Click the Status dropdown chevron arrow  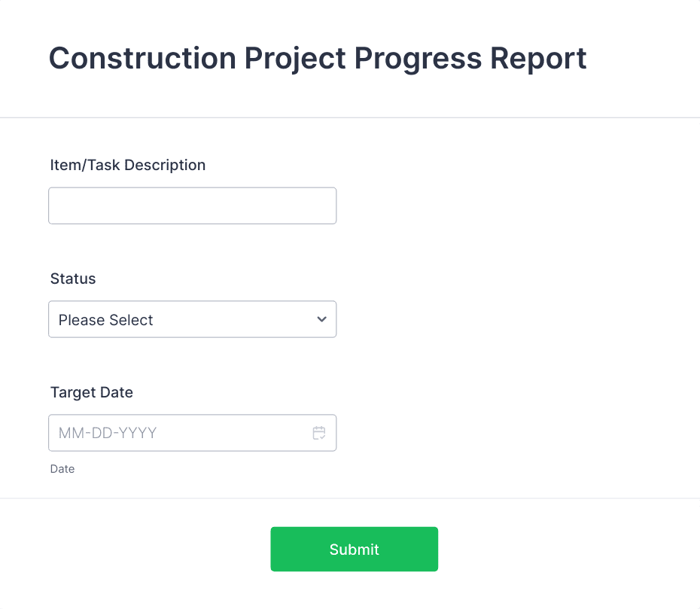click(x=321, y=319)
